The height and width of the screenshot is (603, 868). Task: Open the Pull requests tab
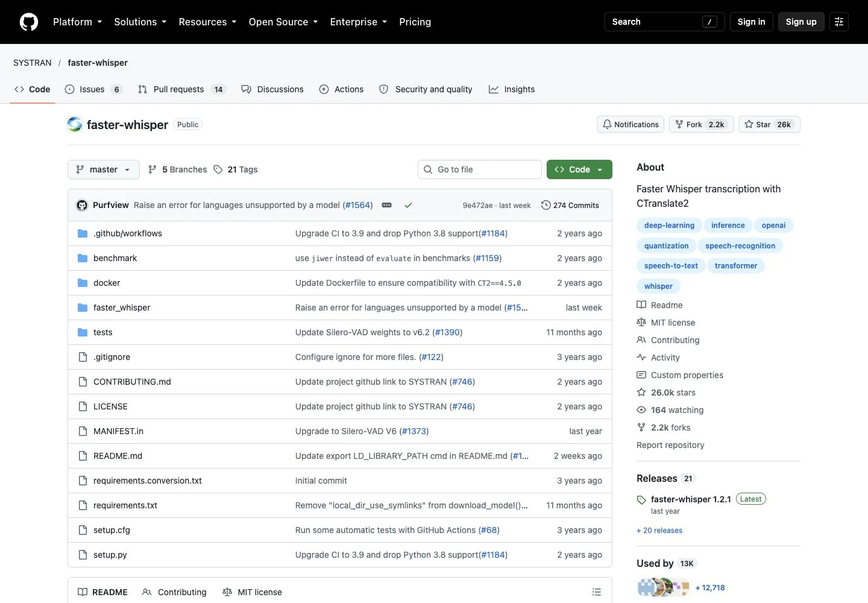click(182, 89)
